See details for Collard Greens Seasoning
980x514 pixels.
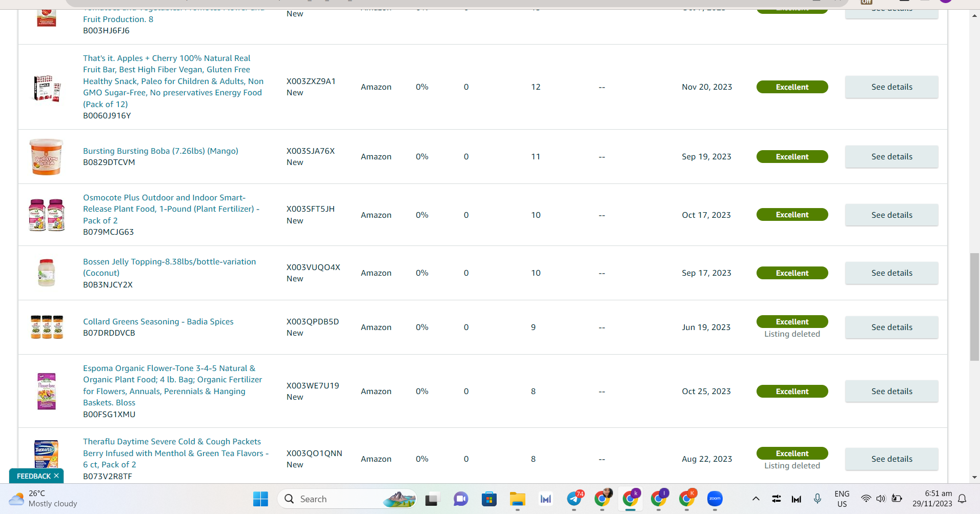coord(892,327)
